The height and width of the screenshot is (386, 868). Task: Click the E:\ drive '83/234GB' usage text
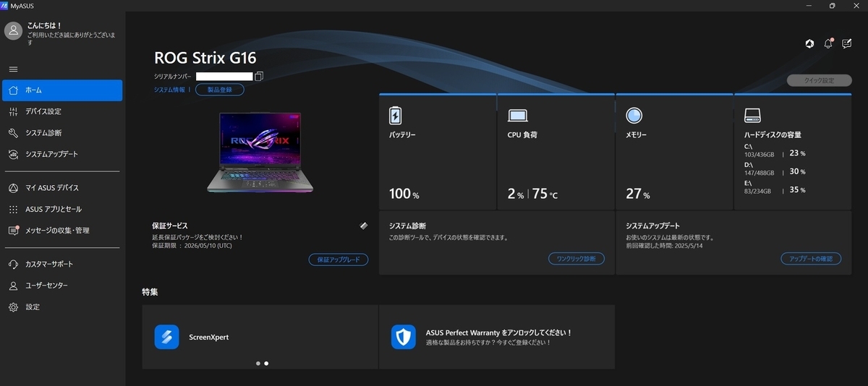pos(757,191)
